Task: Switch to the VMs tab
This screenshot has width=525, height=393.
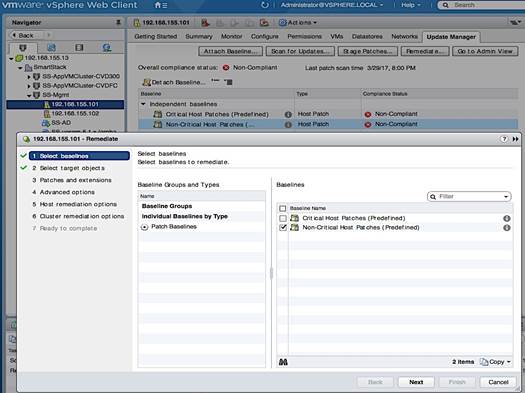Action: (336, 36)
